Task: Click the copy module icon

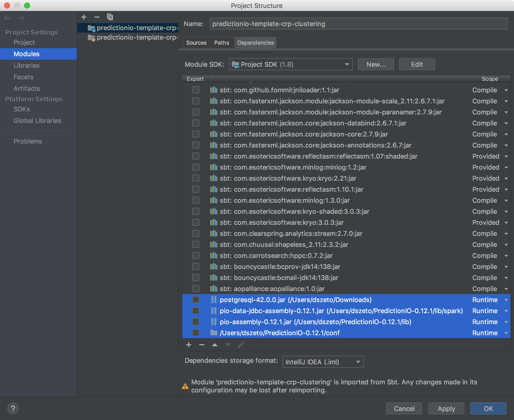Action: (110, 17)
